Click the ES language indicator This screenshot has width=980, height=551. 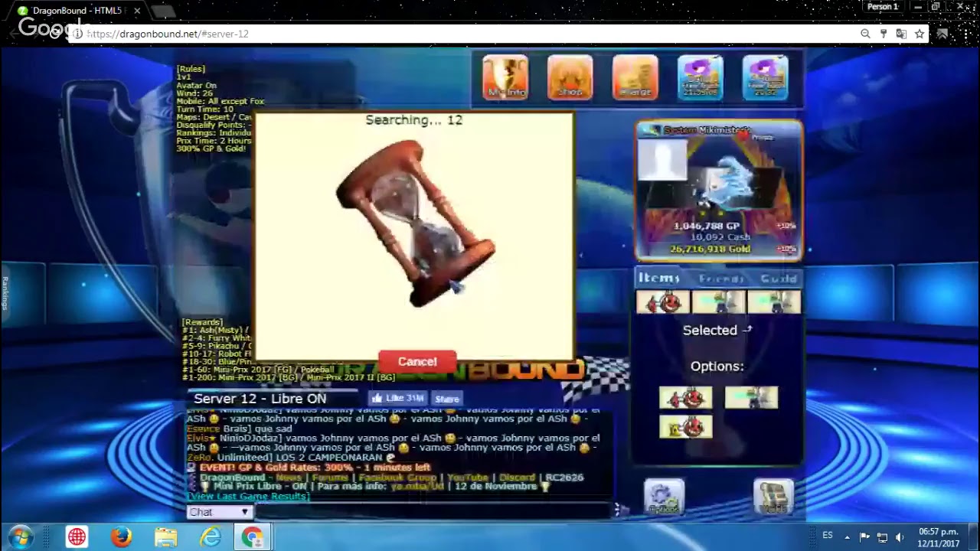[x=828, y=536]
